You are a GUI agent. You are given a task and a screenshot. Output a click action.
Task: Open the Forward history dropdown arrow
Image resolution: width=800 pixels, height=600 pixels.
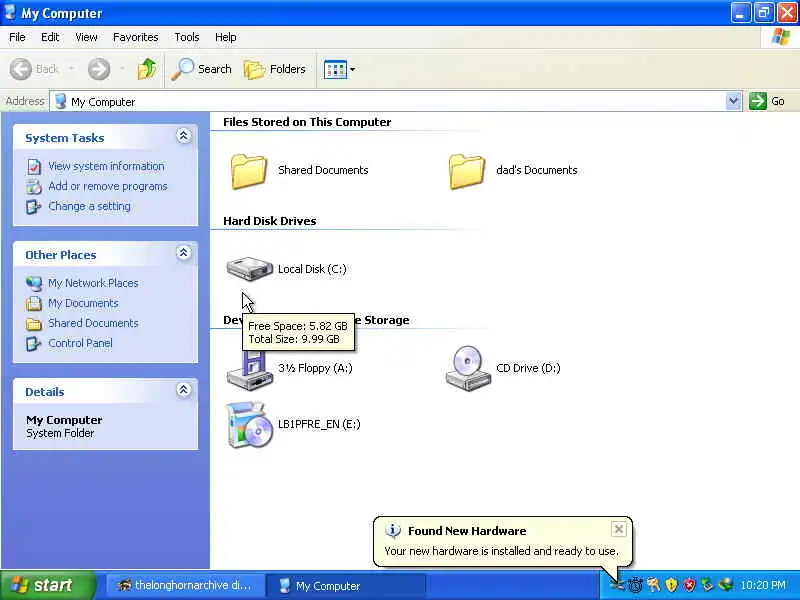point(122,69)
